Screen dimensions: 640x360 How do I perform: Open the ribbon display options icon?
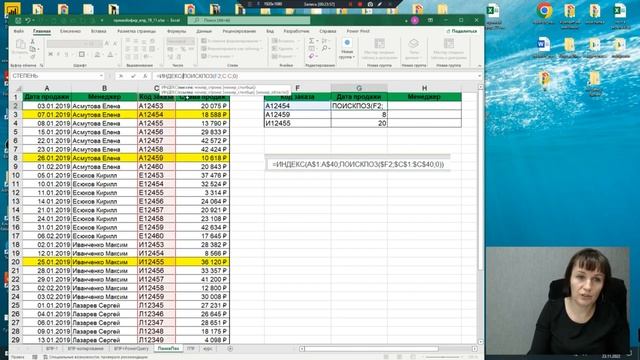tap(430, 20)
